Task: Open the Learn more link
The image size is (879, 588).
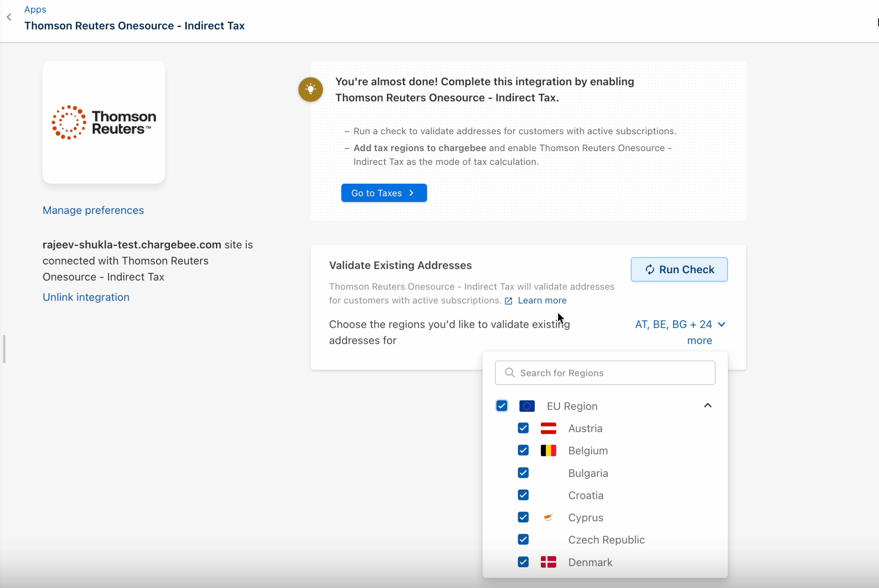Action: coord(542,300)
